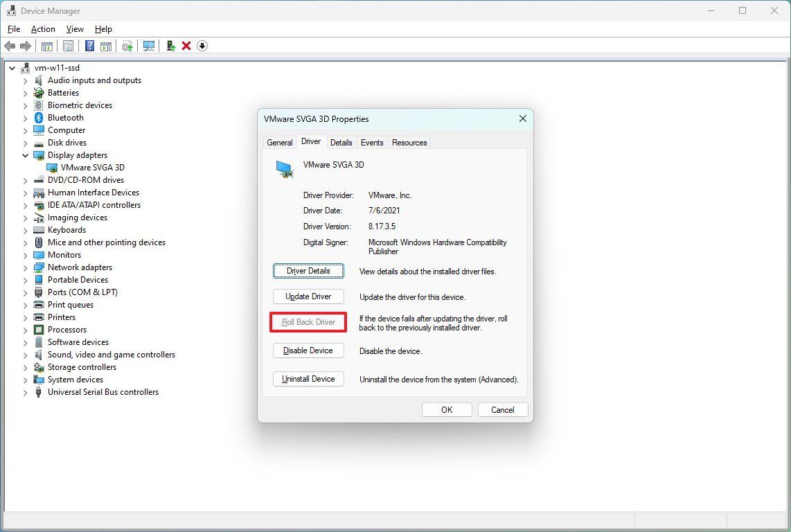Expand Universal Serial Bus controllers
Image resolution: width=791 pixels, height=532 pixels.
26,391
